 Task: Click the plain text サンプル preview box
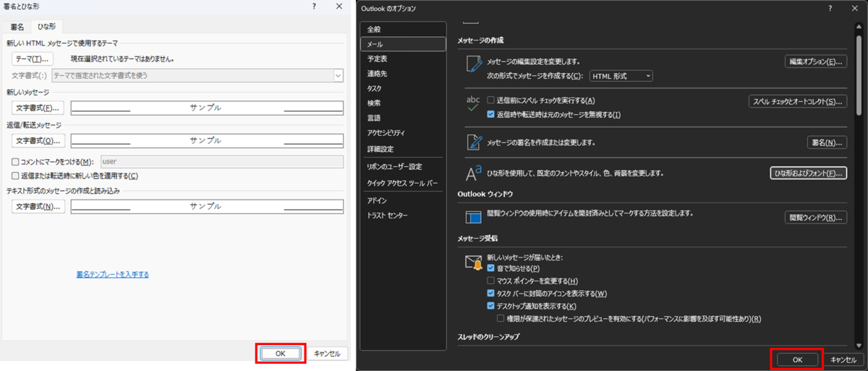tap(206, 207)
